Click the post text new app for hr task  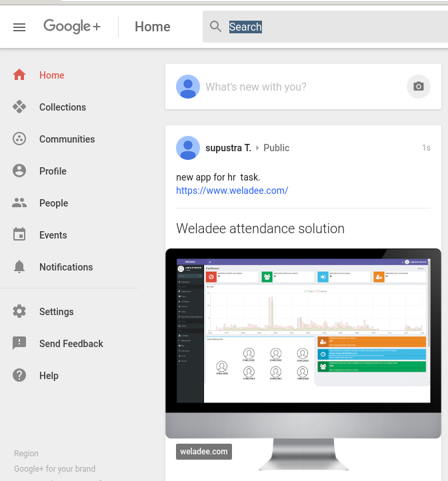[x=218, y=177]
